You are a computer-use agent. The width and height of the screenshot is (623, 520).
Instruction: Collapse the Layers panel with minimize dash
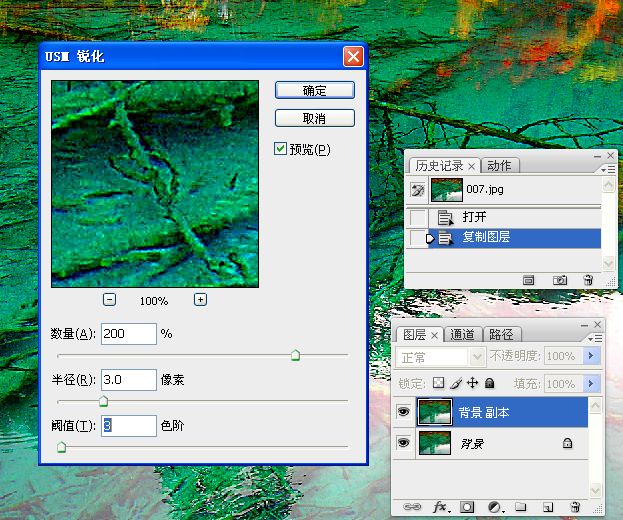pos(584,325)
